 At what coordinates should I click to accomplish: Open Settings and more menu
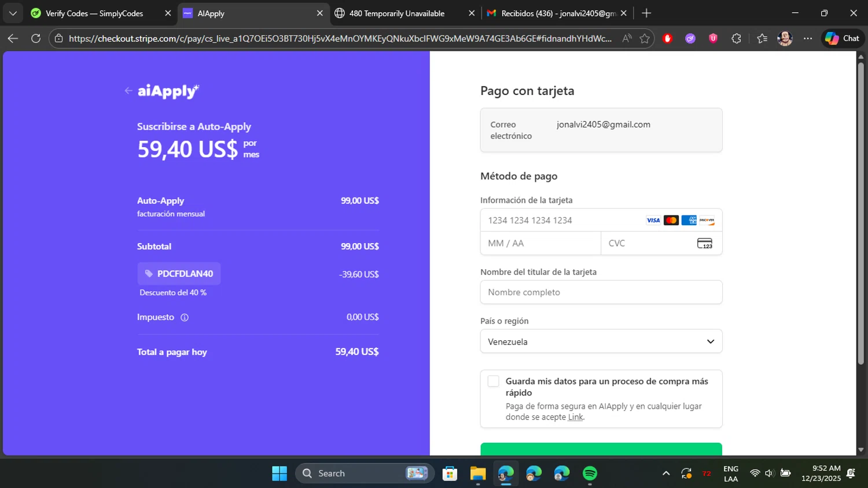click(808, 38)
